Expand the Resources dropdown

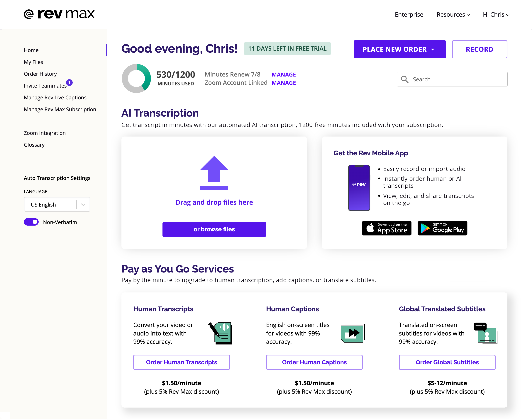click(x=453, y=14)
